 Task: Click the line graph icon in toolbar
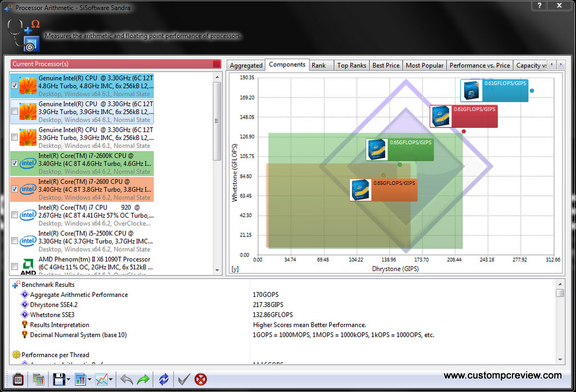pos(101,379)
